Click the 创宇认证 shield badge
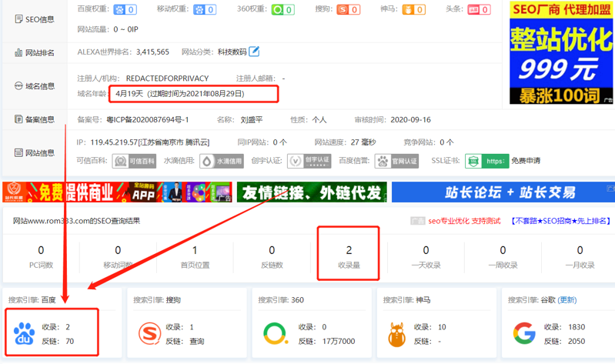 (309, 161)
